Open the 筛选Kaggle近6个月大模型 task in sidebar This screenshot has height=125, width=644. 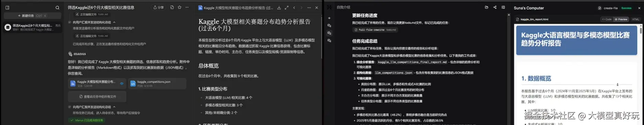pyautogui.click(x=33, y=27)
